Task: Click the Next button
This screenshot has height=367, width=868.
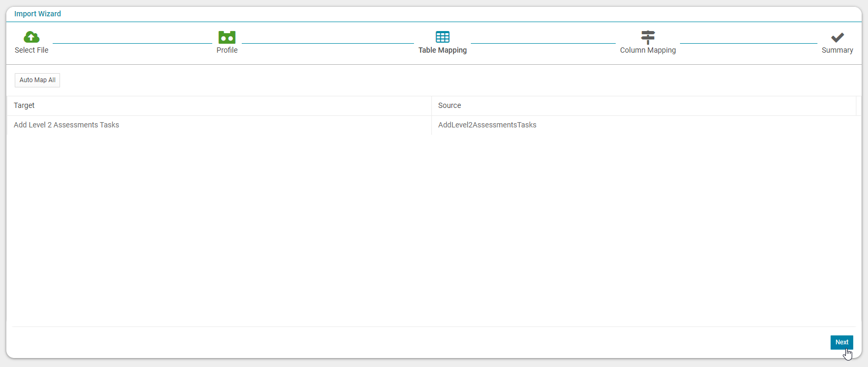Action: click(x=842, y=342)
